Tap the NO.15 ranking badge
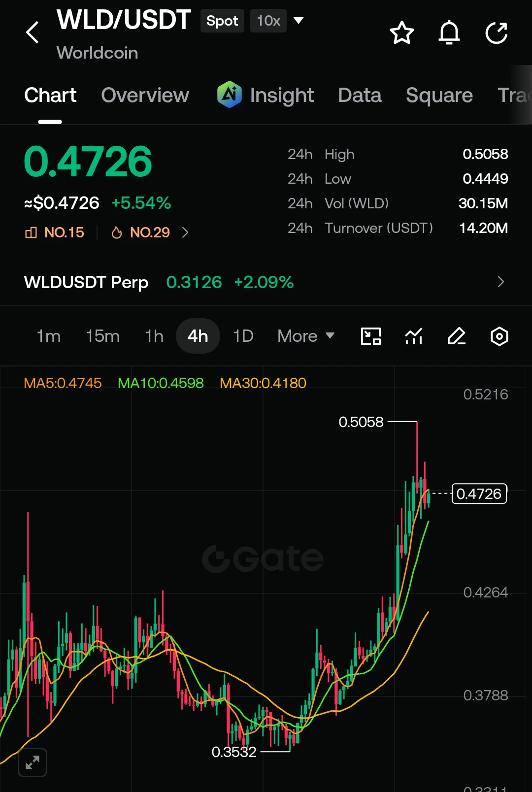Image resolution: width=532 pixels, height=792 pixels. (55, 232)
